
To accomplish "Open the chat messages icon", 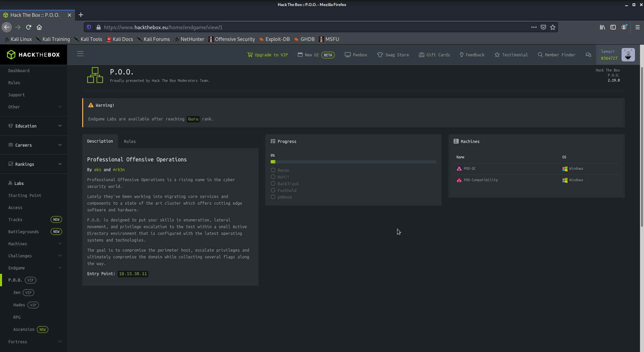I will coord(588,55).
